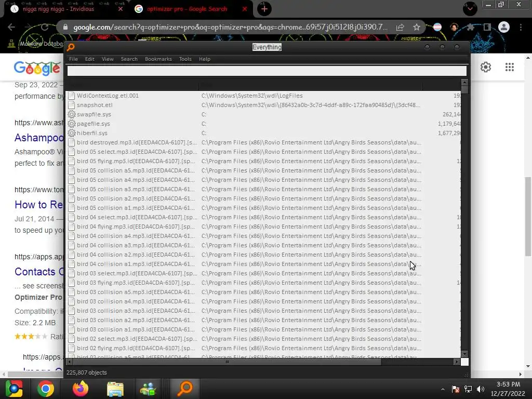Bookmark this page with the star icon
This screenshot has width=532, height=399.
(x=417, y=28)
